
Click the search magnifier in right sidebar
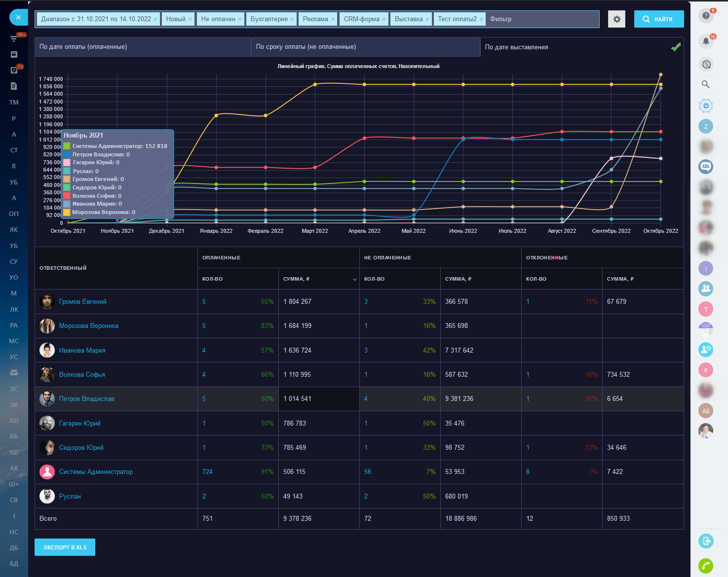[706, 84]
